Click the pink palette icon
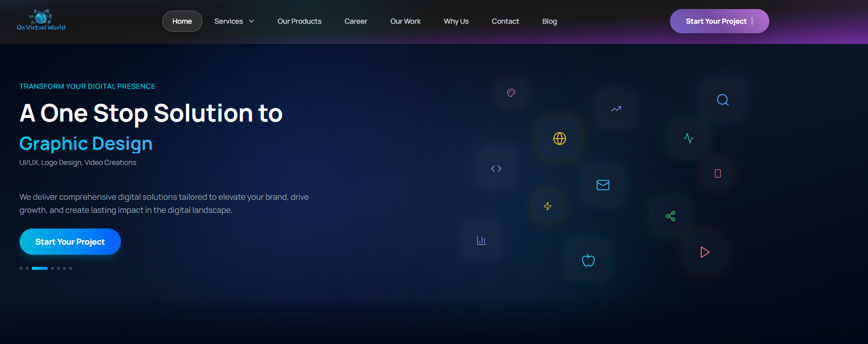Screen dimensions: 868x344 (511, 93)
